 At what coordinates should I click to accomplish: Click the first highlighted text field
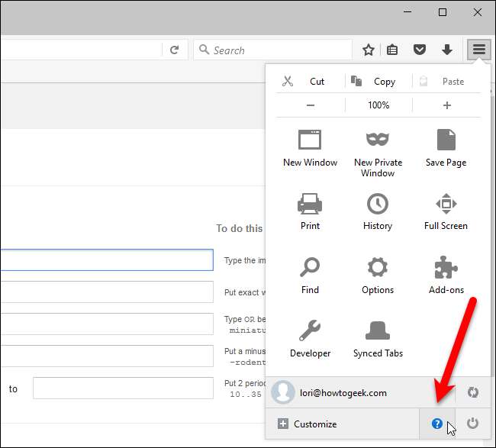[x=107, y=259]
